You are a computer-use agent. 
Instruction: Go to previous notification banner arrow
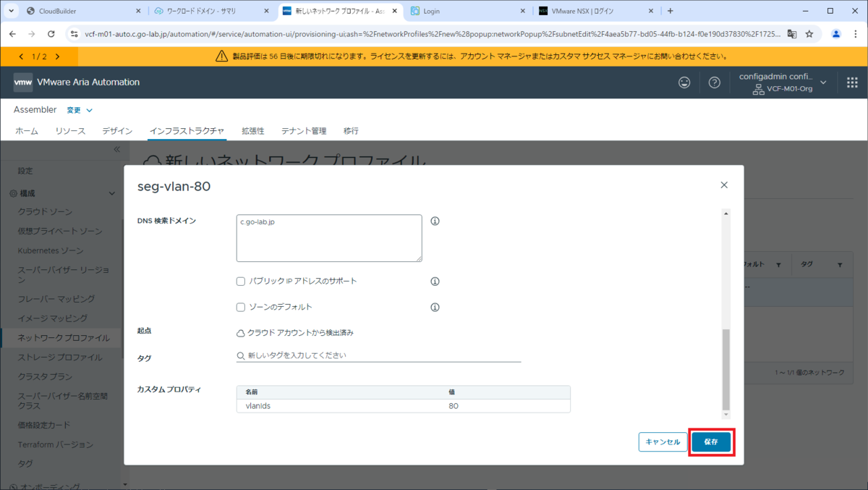(21, 56)
